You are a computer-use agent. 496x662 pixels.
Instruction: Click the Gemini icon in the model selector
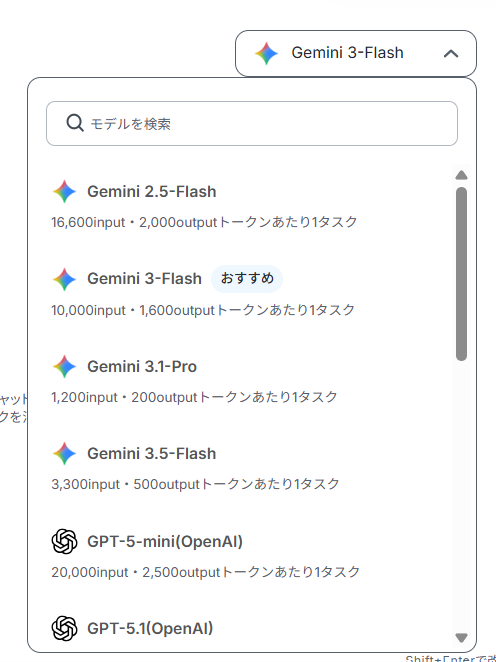click(266, 54)
